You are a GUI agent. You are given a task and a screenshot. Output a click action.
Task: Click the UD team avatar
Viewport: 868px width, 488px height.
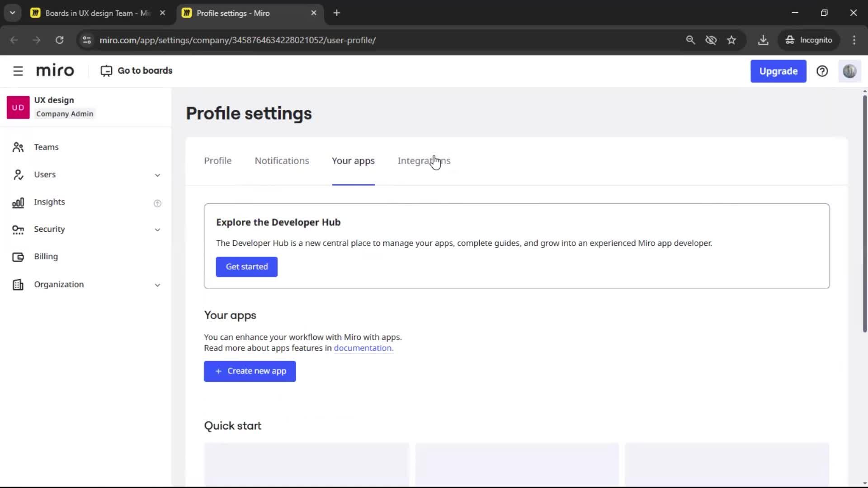[x=18, y=107]
